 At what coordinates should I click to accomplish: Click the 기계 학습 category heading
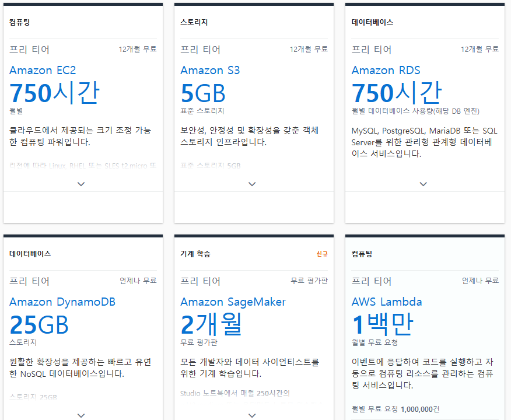coord(195,254)
